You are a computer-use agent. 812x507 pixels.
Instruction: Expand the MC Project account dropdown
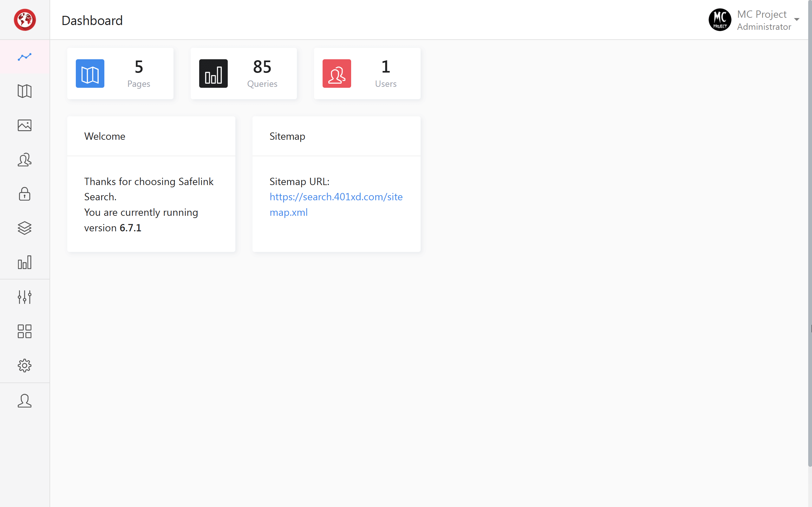click(796, 19)
